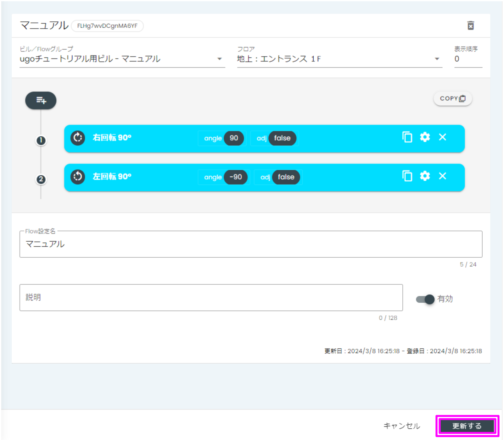The image size is (504, 440).
Task: Click the キャンセル button
Action: (x=402, y=426)
